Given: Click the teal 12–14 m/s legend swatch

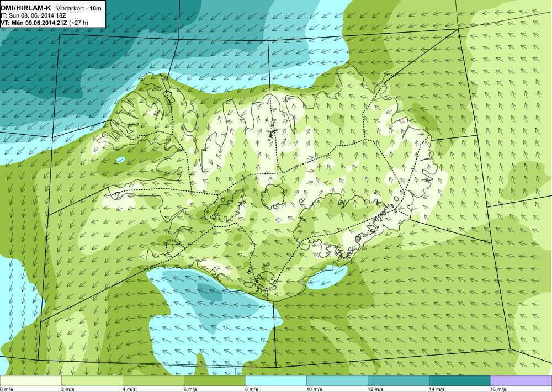Looking at the screenshot, I should [398, 380].
